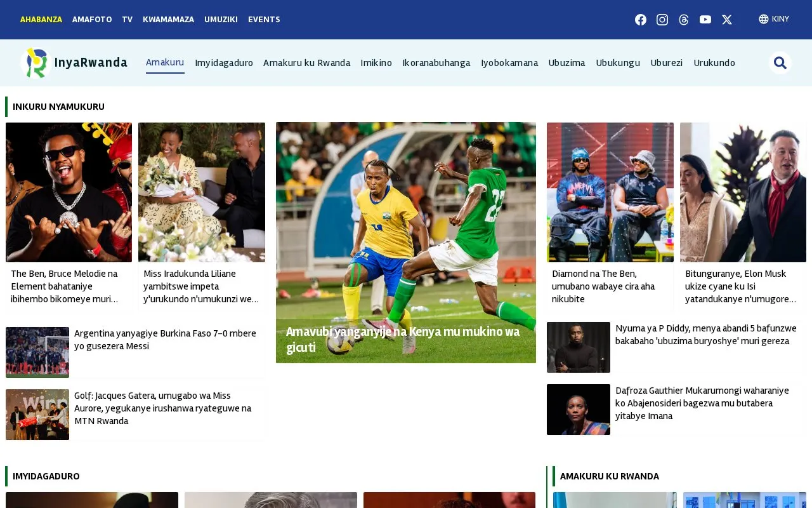
Task: Switch to Amakuru ku Rwanda tab
Action: (x=307, y=63)
